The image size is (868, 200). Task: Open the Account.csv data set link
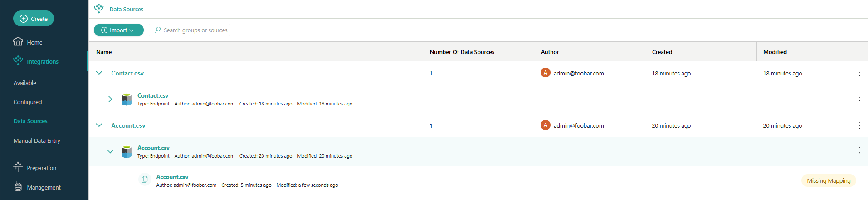172,177
